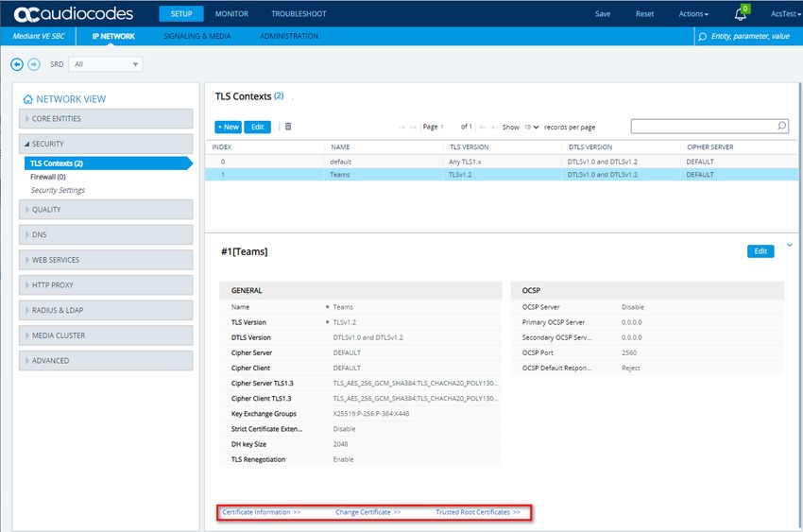Go to the last page arrow
Viewport: 803px width, 532px height.
(495, 127)
